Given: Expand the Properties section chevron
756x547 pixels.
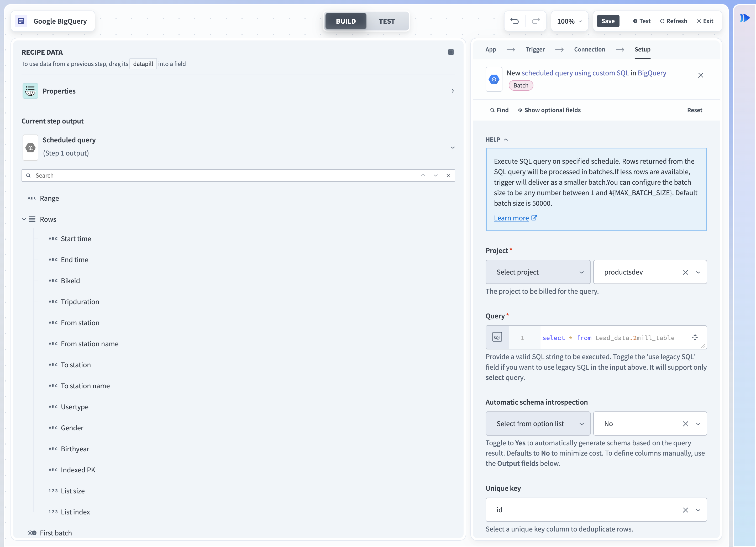Looking at the screenshot, I should [x=452, y=91].
